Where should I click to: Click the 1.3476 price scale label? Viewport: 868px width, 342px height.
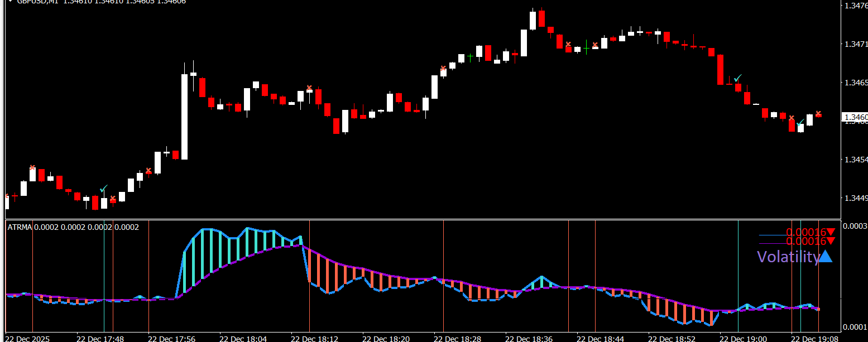pos(856,6)
